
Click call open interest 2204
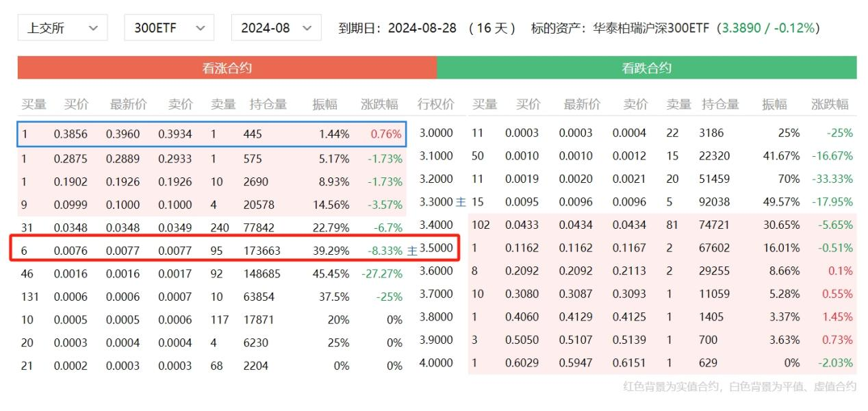[256, 366]
